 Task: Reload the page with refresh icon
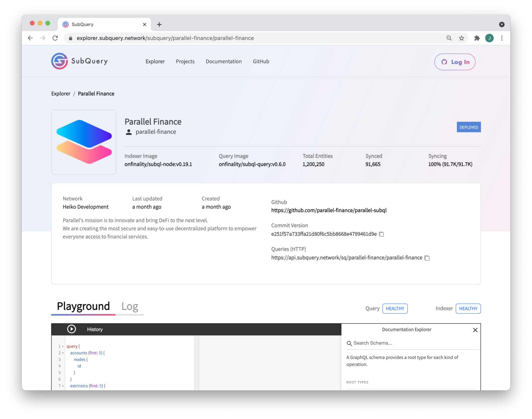55,38
